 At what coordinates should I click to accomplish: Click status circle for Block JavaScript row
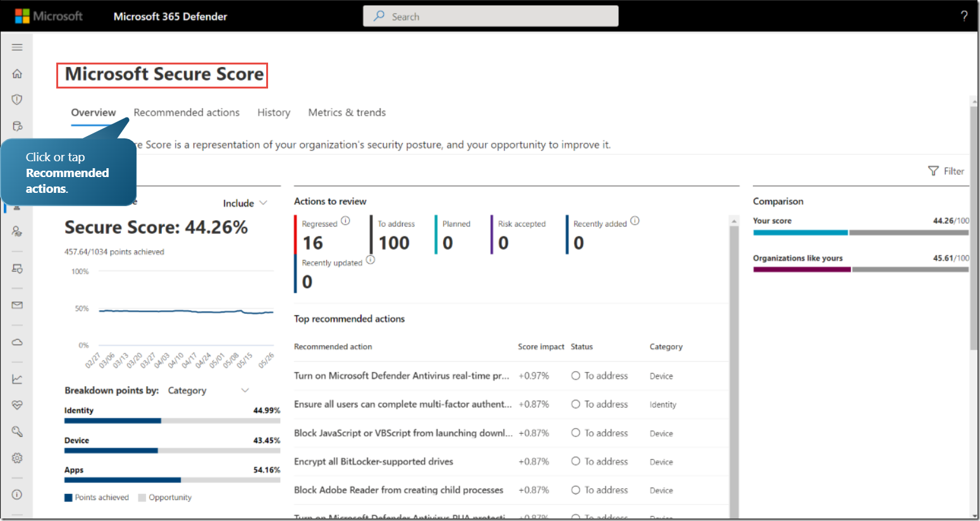pyautogui.click(x=575, y=432)
